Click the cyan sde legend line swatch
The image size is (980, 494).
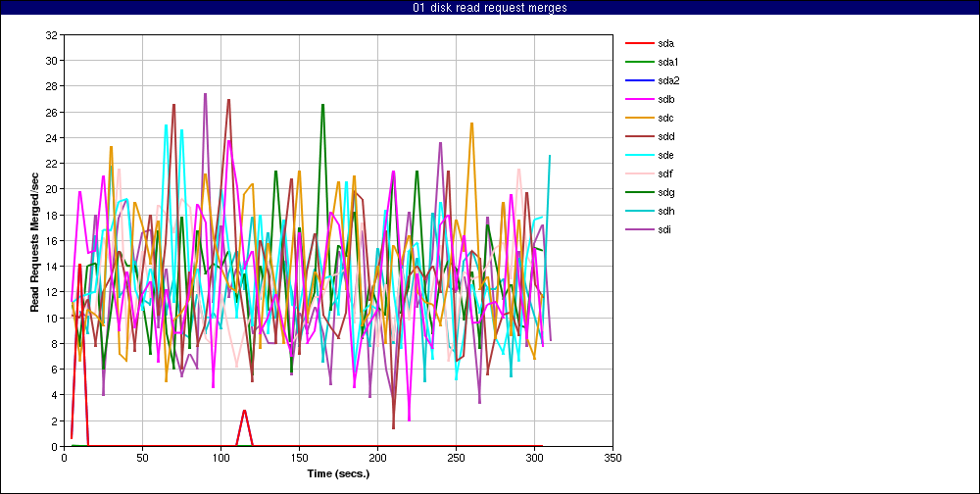(x=638, y=155)
